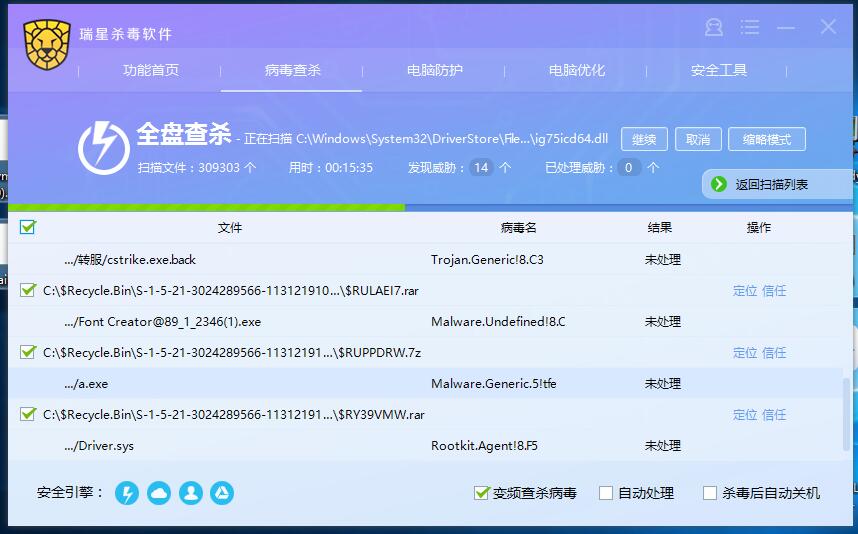This screenshot has height=534, width=858.
Task: Click the 操作 column header
Action: (x=758, y=228)
